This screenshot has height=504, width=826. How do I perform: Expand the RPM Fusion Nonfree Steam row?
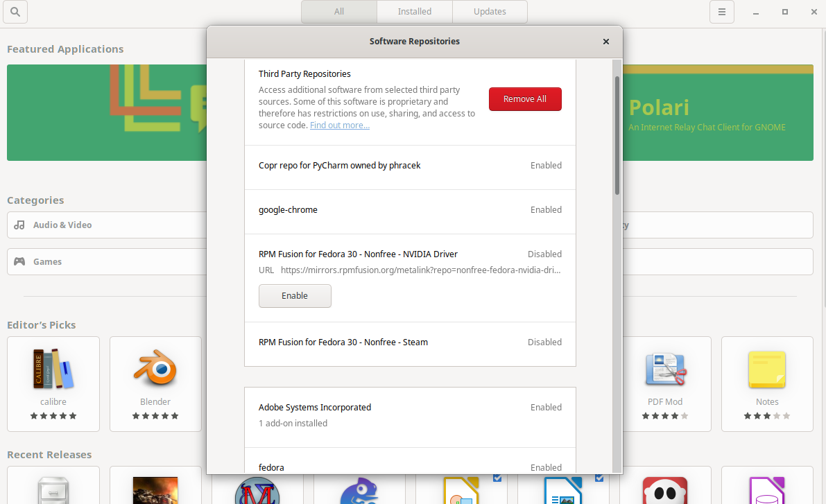(x=410, y=344)
